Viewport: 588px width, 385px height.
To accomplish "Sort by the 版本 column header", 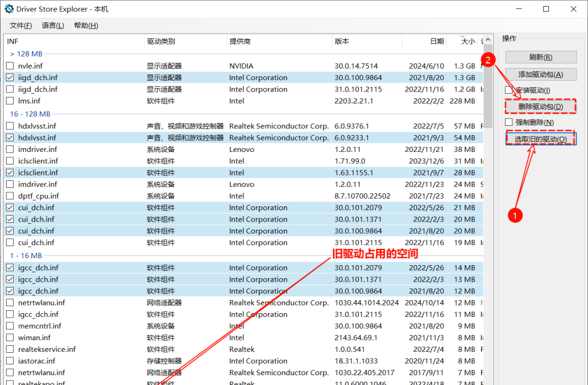I will coord(342,41).
